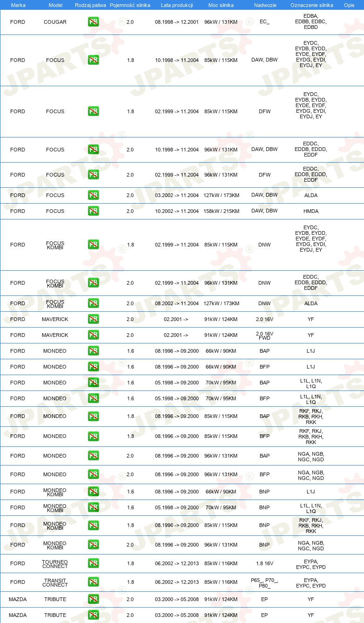Click fuel icon for MONDEO 1.6 66kW BAP
Screen dimensions: 364x623
94,351
